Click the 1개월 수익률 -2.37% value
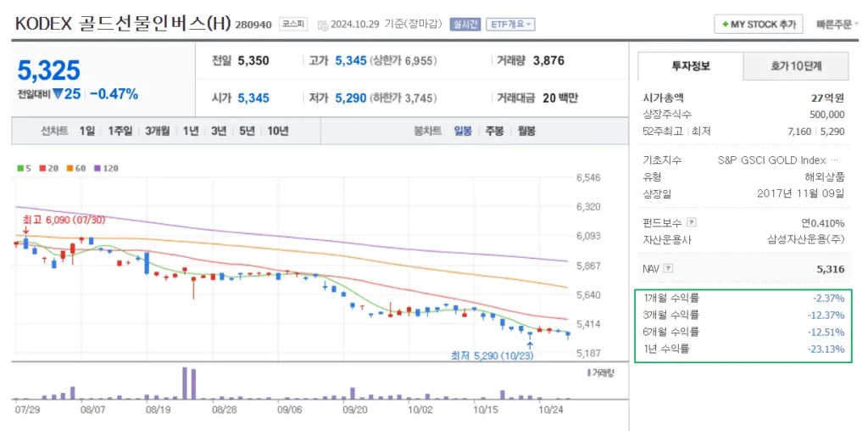 [x=829, y=299]
